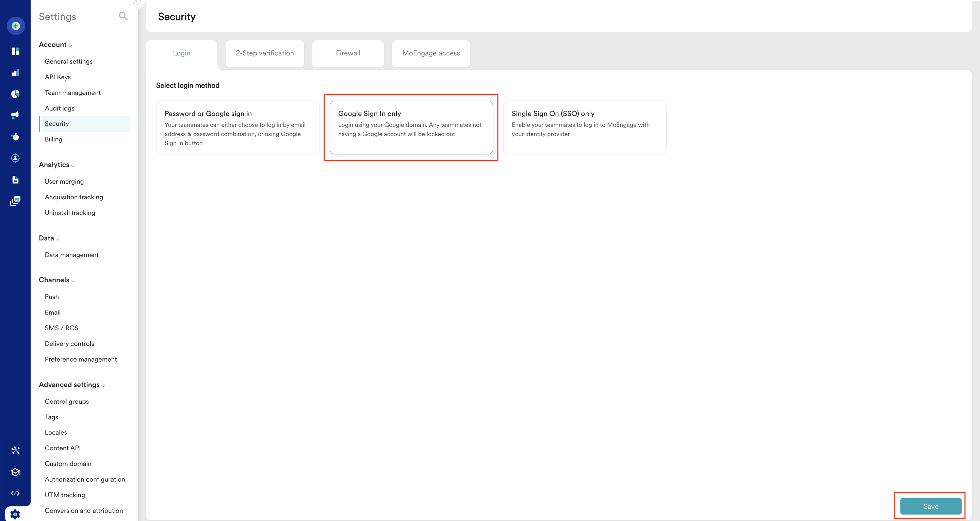The height and width of the screenshot is (521, 980).
Task: Open the stopwatch flows icon
Action: [15, 136]
